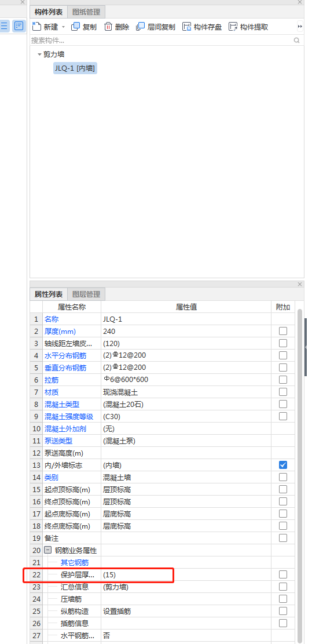Tick the 附加 checkbox for 类别
The width and height of the screenshot is (312, 644).
(283, 477)
